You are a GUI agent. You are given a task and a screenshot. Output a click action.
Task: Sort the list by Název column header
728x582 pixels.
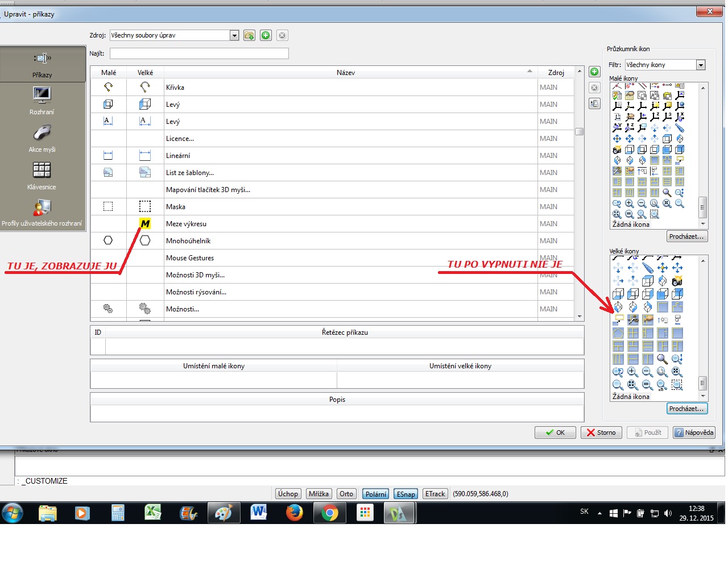345,72
